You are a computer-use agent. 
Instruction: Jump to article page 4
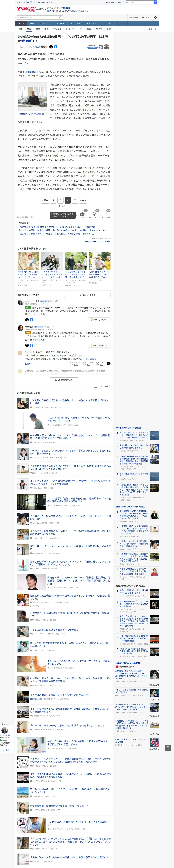point(53,200)
